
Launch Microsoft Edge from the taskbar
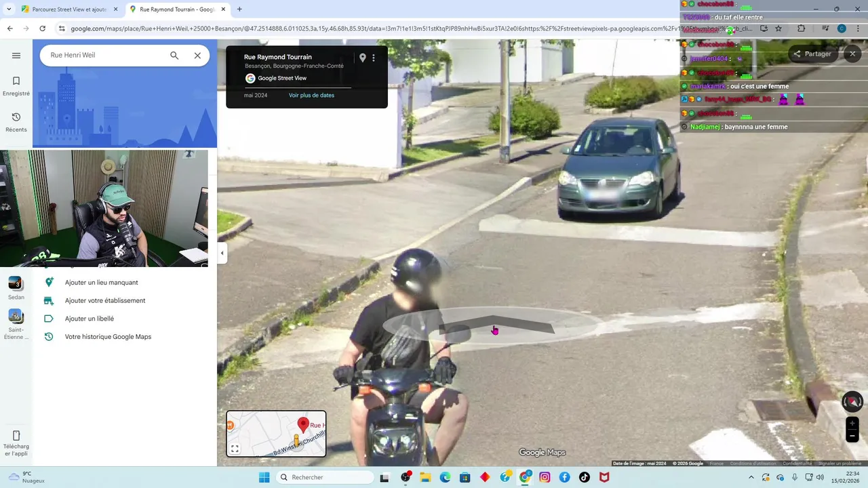tap(445, 477)
